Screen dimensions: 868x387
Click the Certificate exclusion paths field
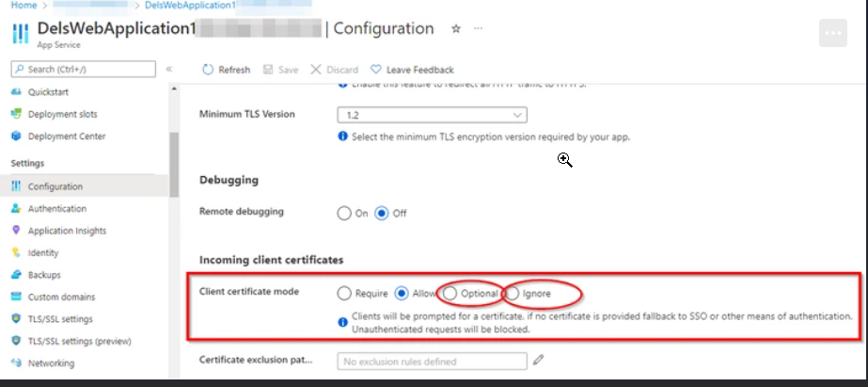pos(432,362)
